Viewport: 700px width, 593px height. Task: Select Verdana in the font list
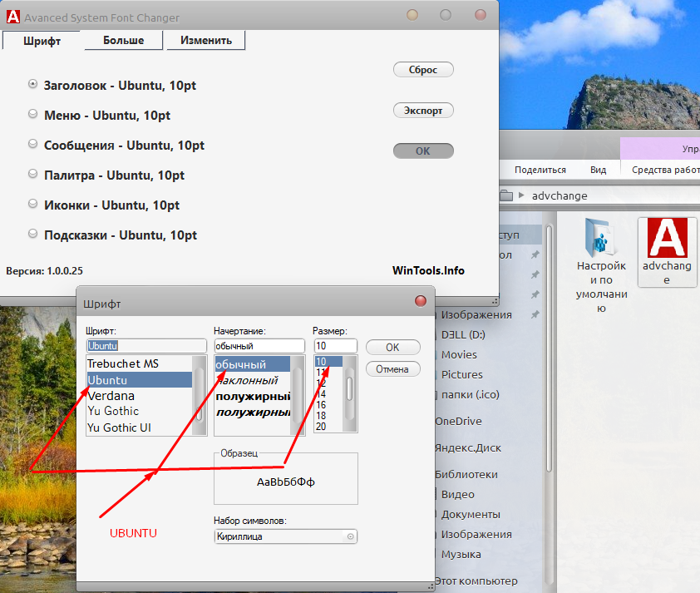(111, 396)
